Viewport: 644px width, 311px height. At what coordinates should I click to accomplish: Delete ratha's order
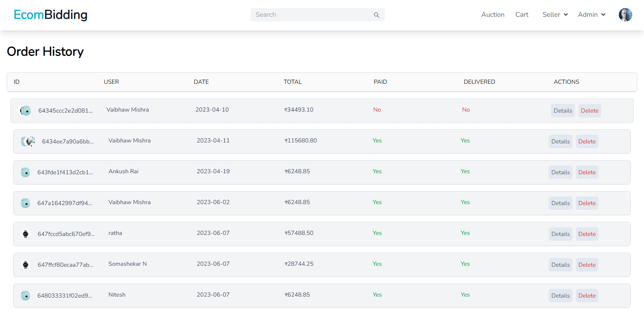tap(587, 234)
